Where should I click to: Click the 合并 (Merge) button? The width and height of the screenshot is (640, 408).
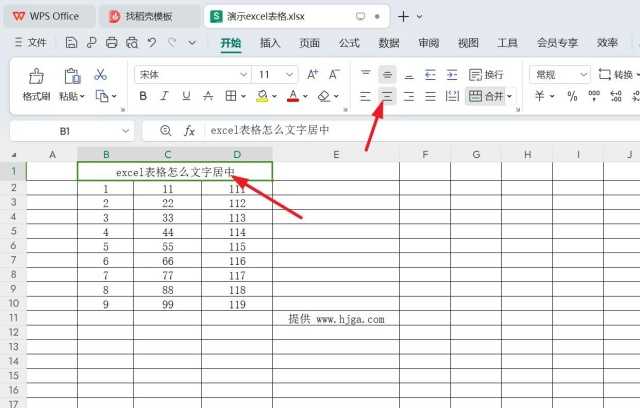[489, 96]
